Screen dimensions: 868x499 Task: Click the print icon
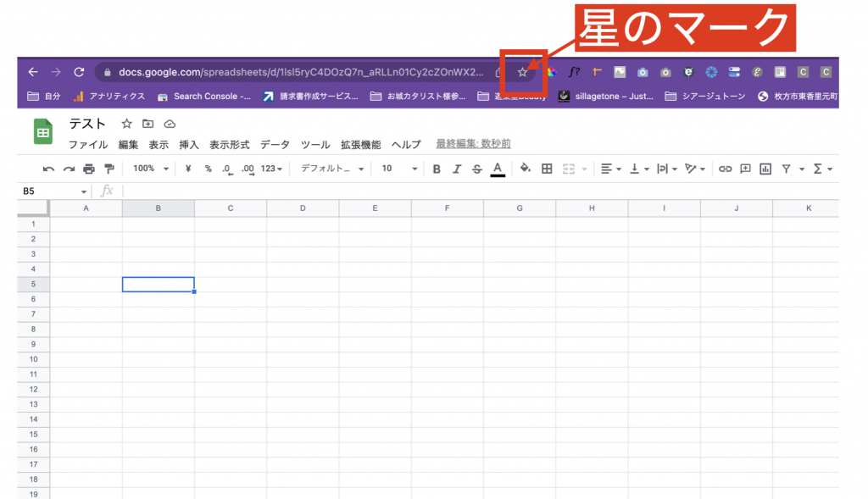tap(88, 169)
